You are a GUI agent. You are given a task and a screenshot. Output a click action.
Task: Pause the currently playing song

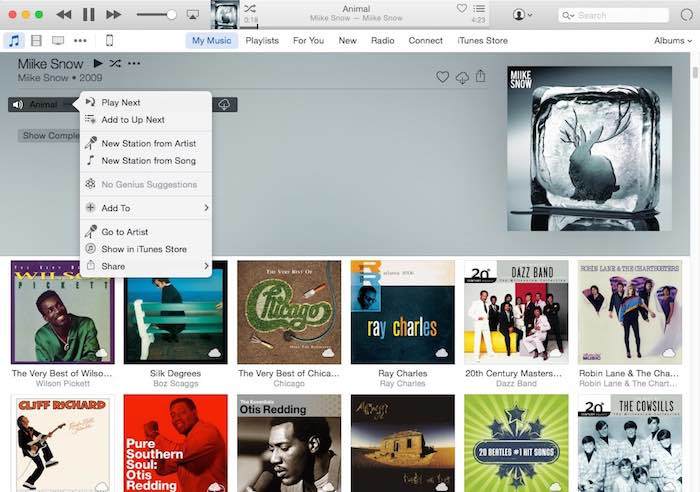pos(89,15)
